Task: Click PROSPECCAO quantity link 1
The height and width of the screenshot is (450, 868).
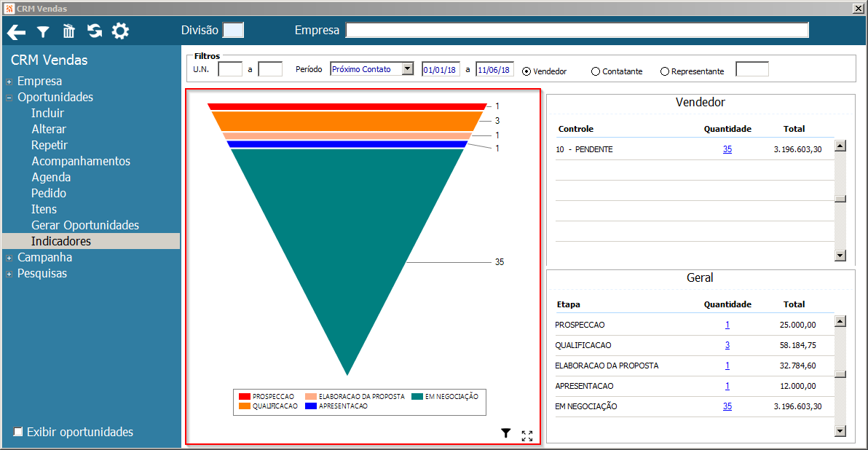Action: [727, 324]
